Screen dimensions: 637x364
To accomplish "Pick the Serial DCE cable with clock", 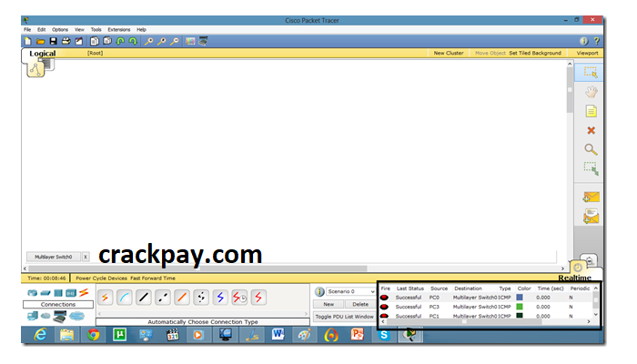I will pyautogui.click(x=238, y=298).
